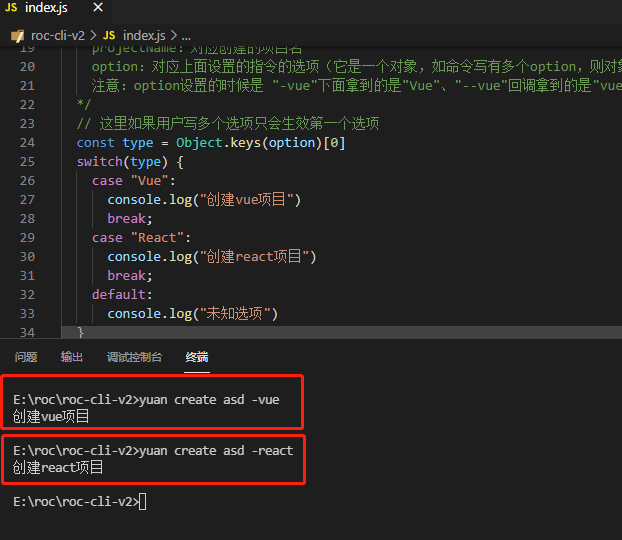The width and height of the screenshot is (622, 540).
Task: Click terminal output '创建vue项目'
Action: tap(51, 417)
